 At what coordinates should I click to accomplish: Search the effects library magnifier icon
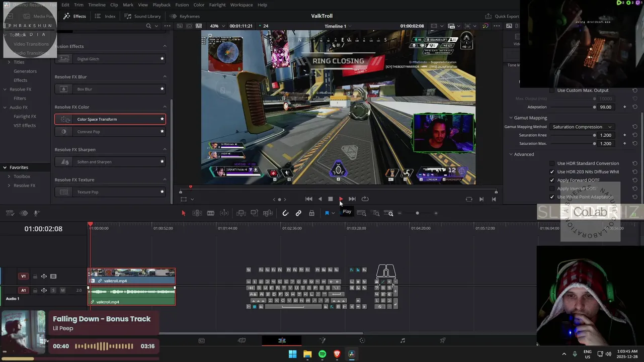148,26
